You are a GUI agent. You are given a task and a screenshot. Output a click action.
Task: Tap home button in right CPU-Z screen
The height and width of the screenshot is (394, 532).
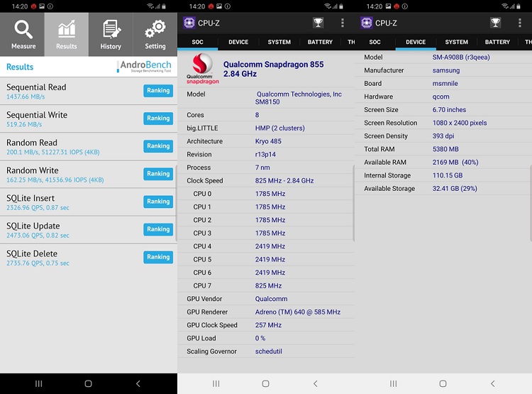point(443,384)
